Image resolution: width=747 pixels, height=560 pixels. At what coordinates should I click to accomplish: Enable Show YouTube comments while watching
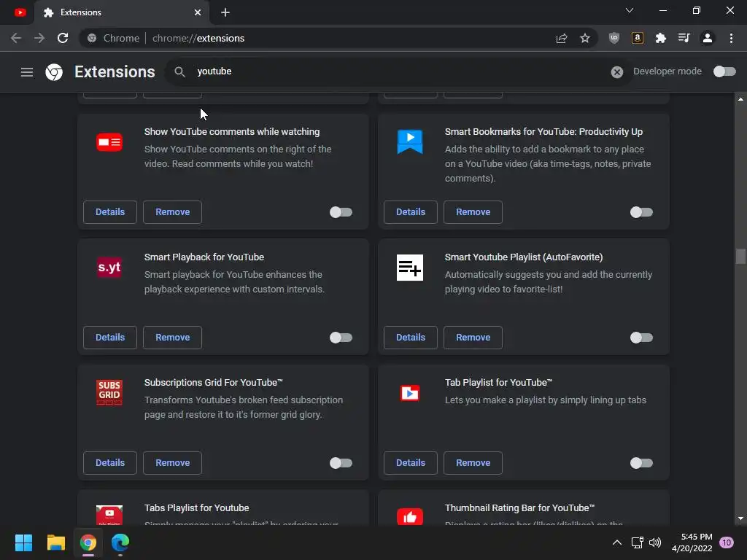[341, 212]
